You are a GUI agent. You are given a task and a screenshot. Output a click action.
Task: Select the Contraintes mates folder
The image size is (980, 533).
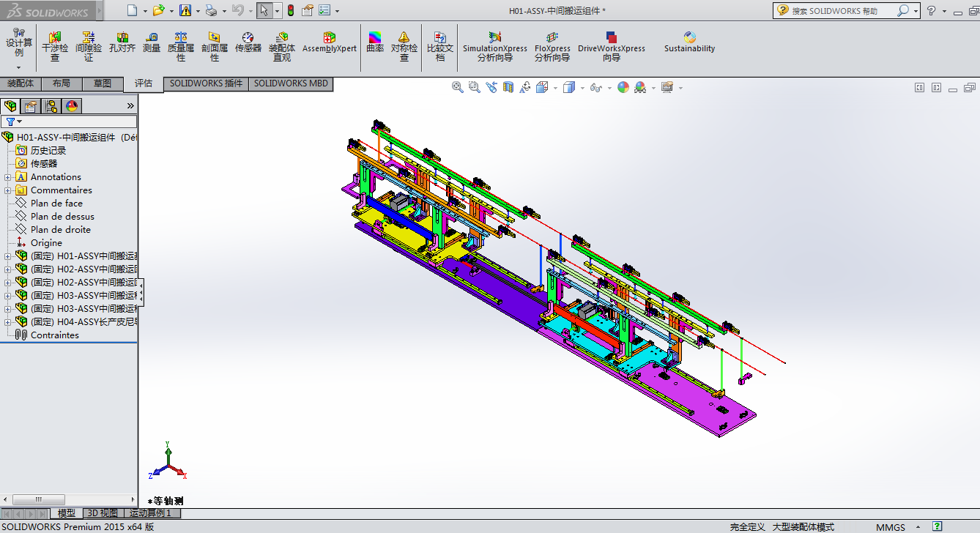(54, 335)
